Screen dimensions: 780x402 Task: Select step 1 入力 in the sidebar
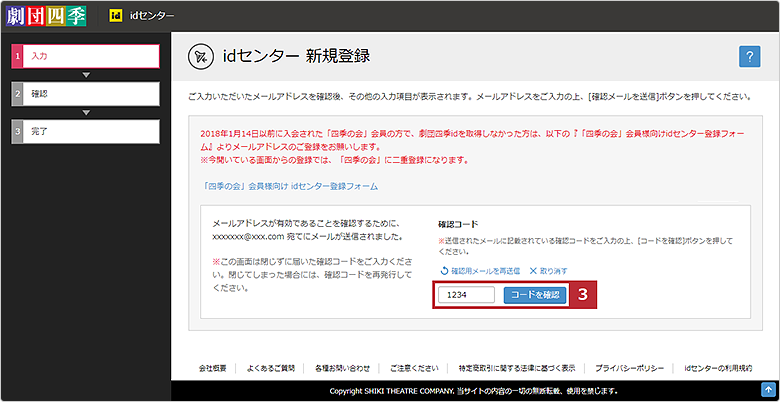point(86,56)
